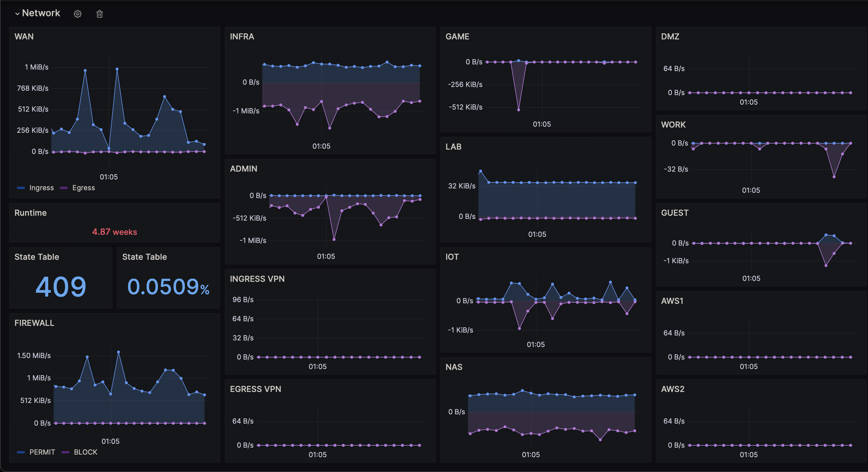Click the BLOCK legend color swatch
Viewport: 868px width, 472px height.
65,452
